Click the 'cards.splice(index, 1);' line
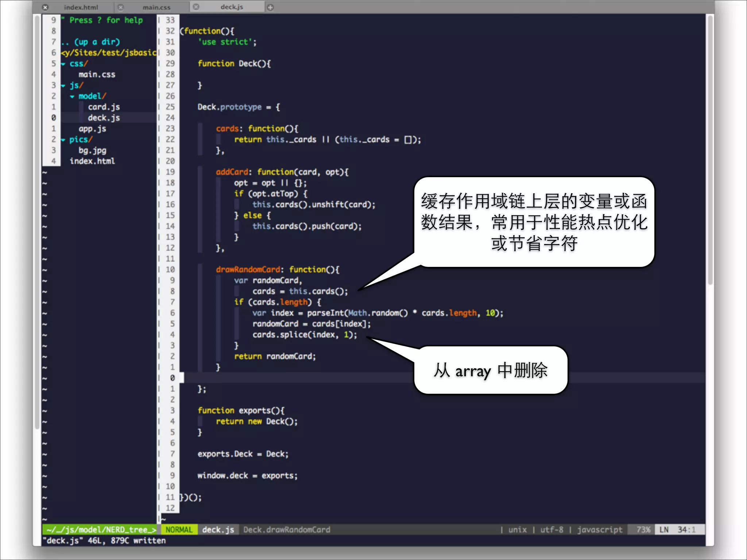 305,335
